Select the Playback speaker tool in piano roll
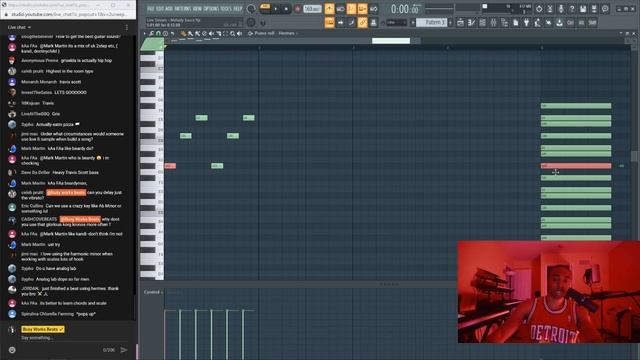 (239, 33)
